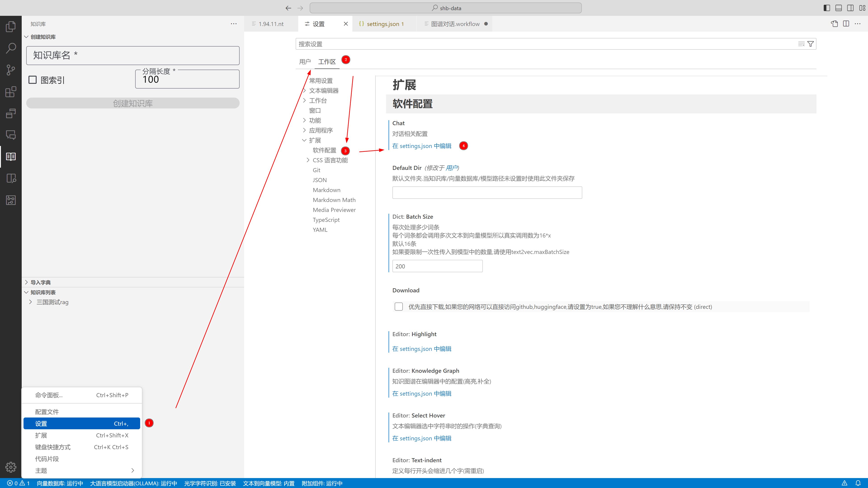Viewport: 868px width, 488px height.
Task: Select 键盘快捷方式 in the menu
Action: [x=53, y=447]
